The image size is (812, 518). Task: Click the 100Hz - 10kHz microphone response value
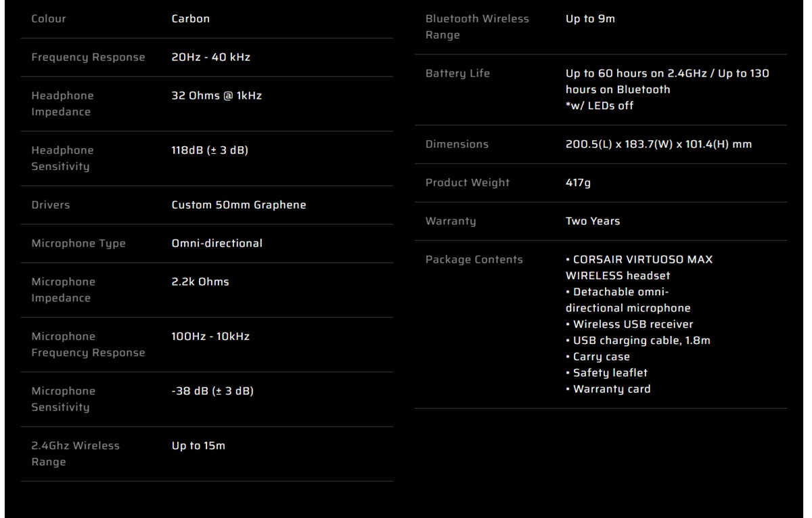click(210, 337)
